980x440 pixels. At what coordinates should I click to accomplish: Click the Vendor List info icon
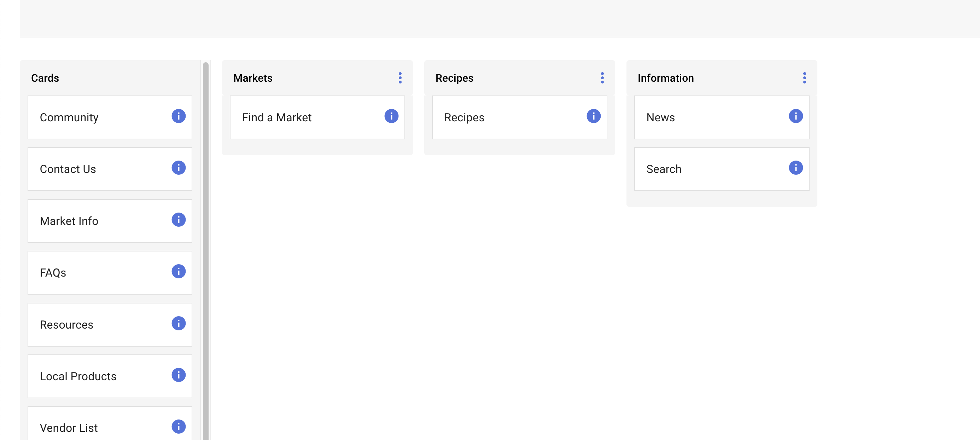coord(179,427)
